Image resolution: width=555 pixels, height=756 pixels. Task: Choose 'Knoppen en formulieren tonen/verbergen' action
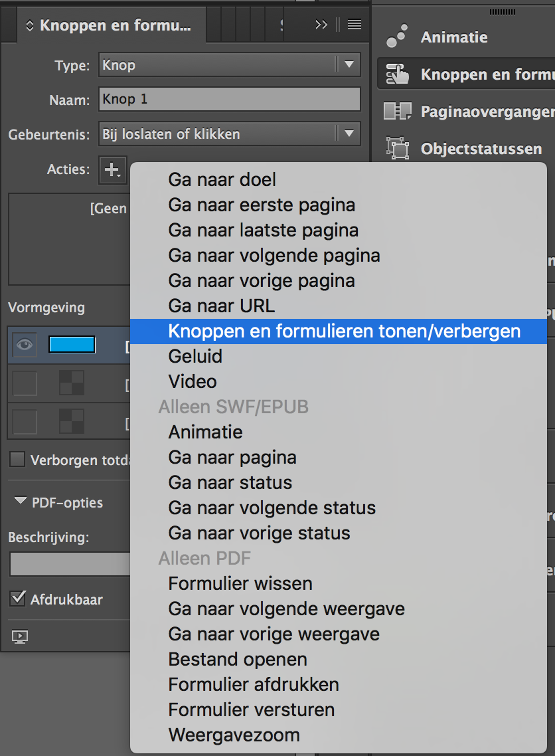click(344, 331)
